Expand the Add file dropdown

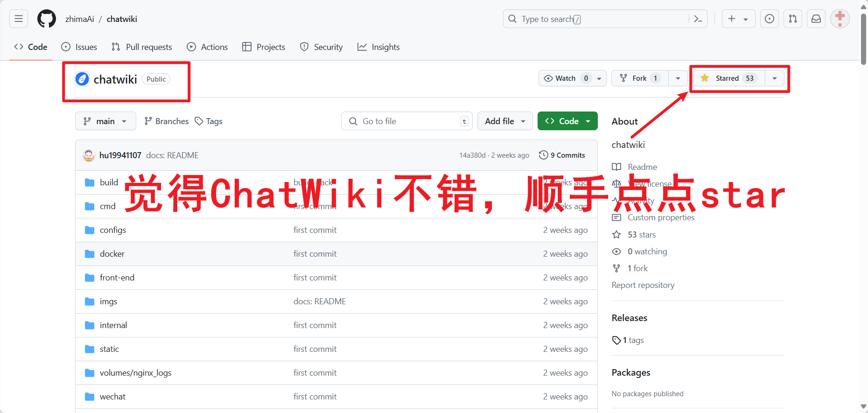[x=505, y=121]
